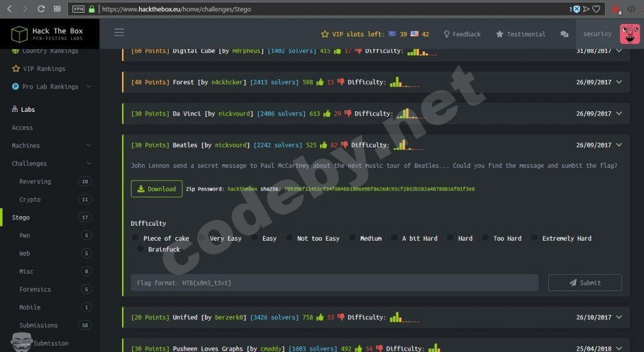Open the chat bubbles icon
The height and width of the screenshot is (352, 644).
564,34
